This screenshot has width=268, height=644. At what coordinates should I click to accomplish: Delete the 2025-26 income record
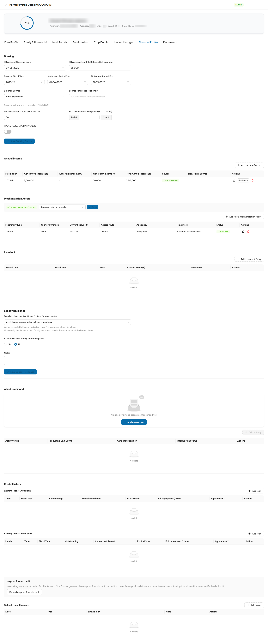pyautogui.click(x=253, y=181)
